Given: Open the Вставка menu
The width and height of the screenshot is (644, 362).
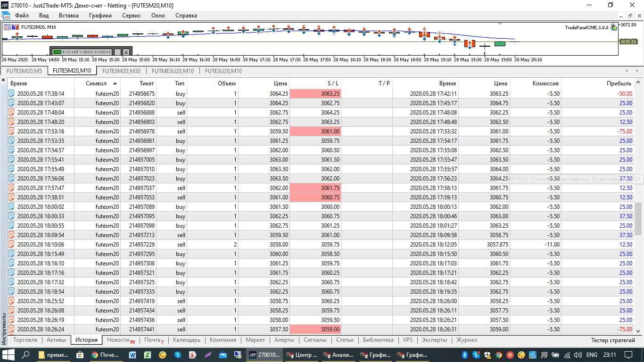Looking at the screenshot, I should [69, 16].
